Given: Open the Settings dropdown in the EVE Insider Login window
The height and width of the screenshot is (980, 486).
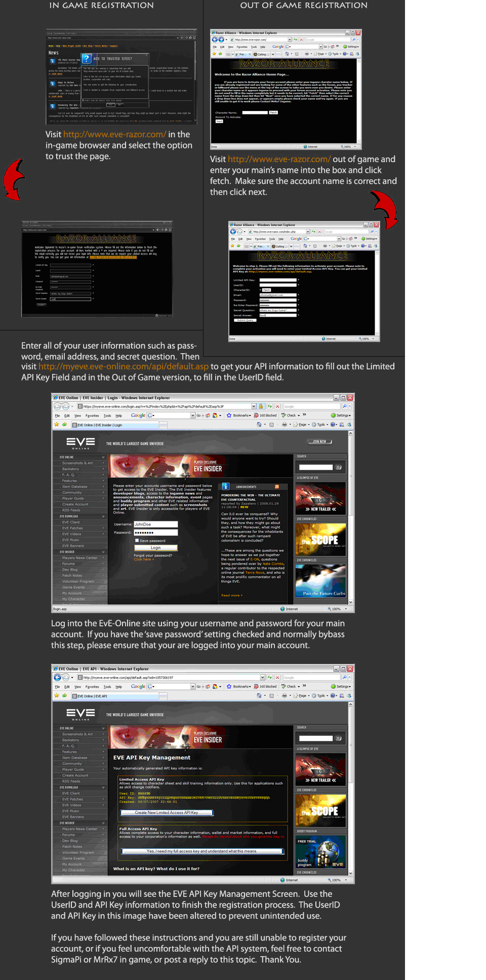Looking at the screenshot, I should (341, 416).
